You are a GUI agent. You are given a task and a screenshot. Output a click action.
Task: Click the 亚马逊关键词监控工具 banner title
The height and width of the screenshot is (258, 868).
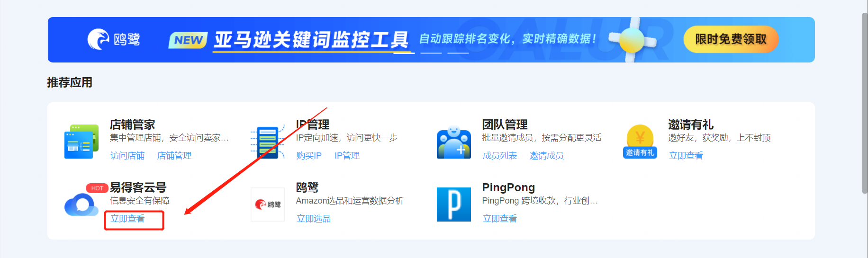coord(311,40)
